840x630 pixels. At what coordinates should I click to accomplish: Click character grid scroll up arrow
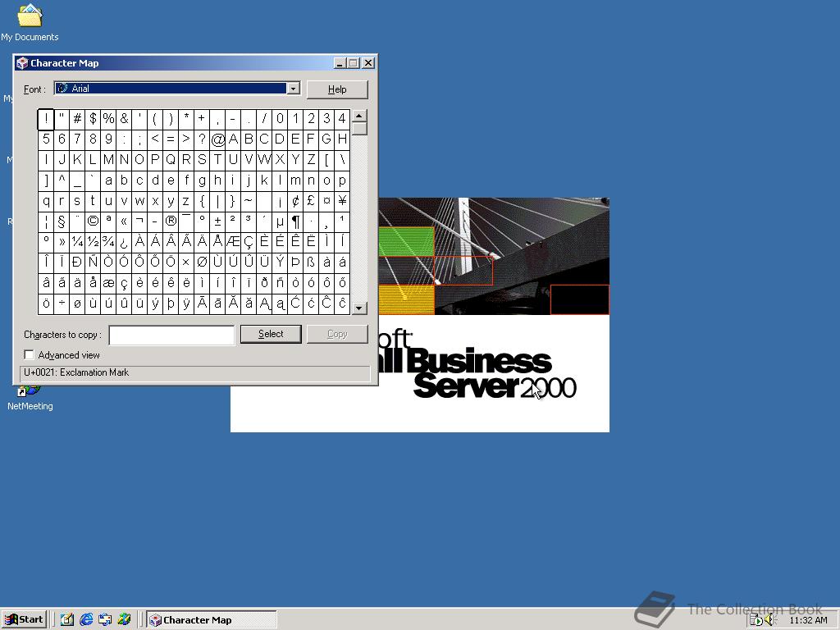click(359, 116)
